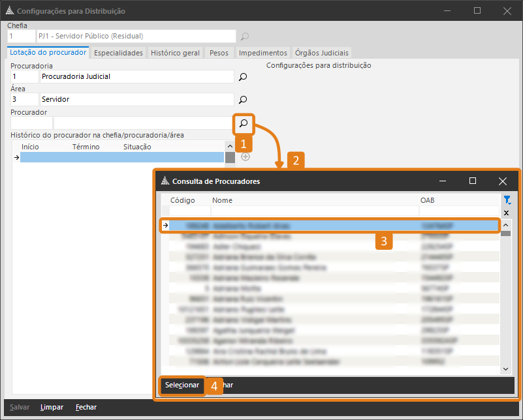Switch to the Especialidades tab

[x=118, y=53]
